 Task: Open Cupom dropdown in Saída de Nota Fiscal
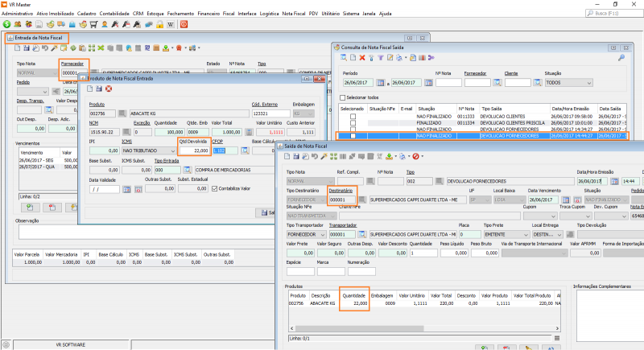coord(539,216)
